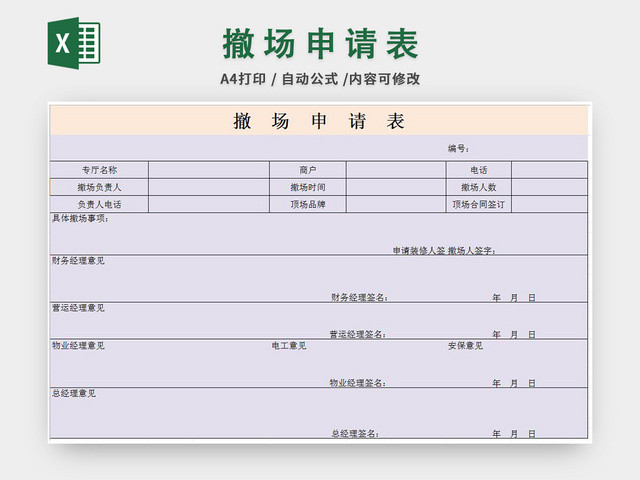
Task: Select the 专厅名称 cell
Action: coord(99,170)
